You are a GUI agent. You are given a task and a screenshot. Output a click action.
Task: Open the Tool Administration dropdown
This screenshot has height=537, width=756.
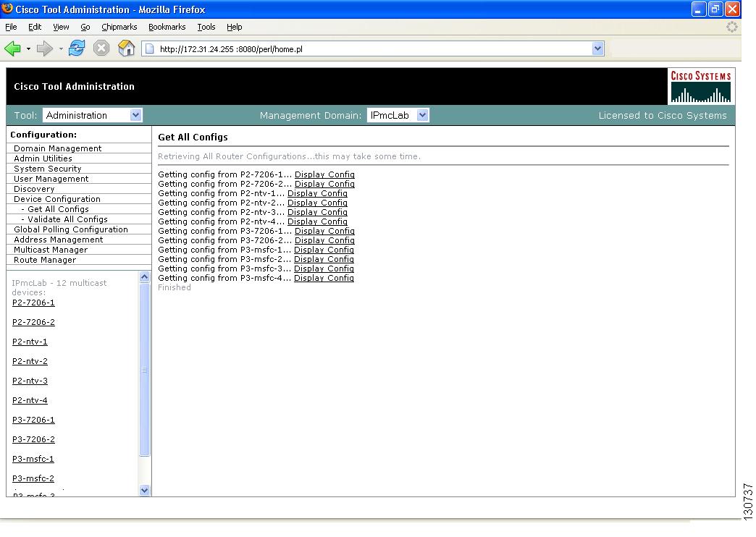click(x=92, y=115)
